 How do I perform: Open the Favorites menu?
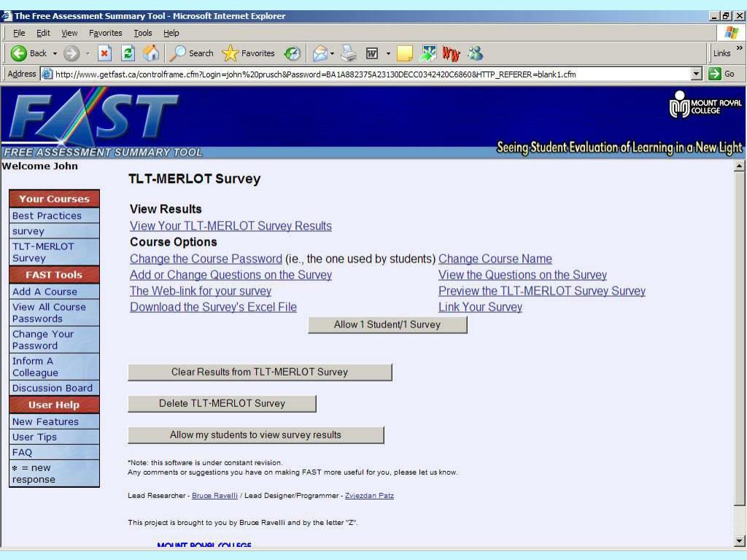point(105,33)
